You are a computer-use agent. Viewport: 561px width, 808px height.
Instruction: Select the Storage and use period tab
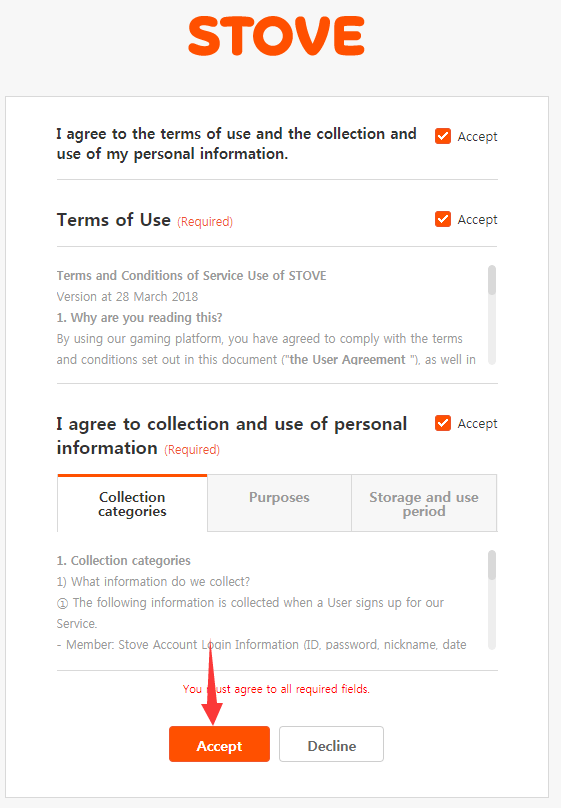point(424,503)
